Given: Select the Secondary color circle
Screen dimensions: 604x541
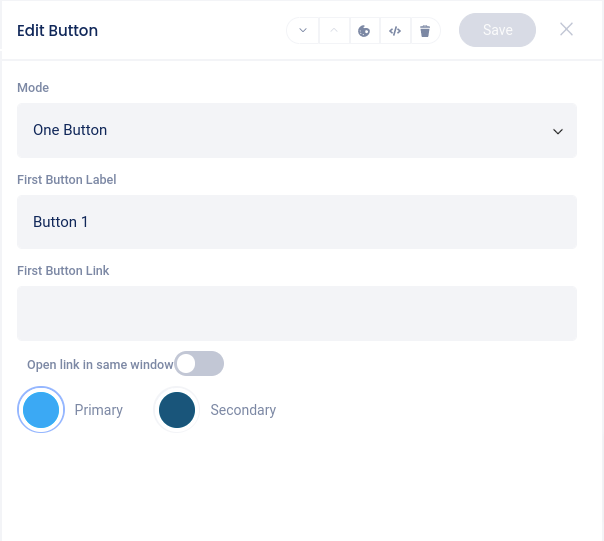Looking at the screenshot, I should pyautogui.click(x=177, y=410).
